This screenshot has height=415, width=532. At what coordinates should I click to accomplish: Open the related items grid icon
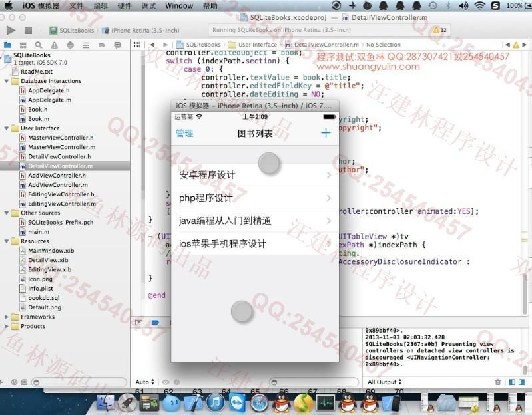[x=136, y=45]
